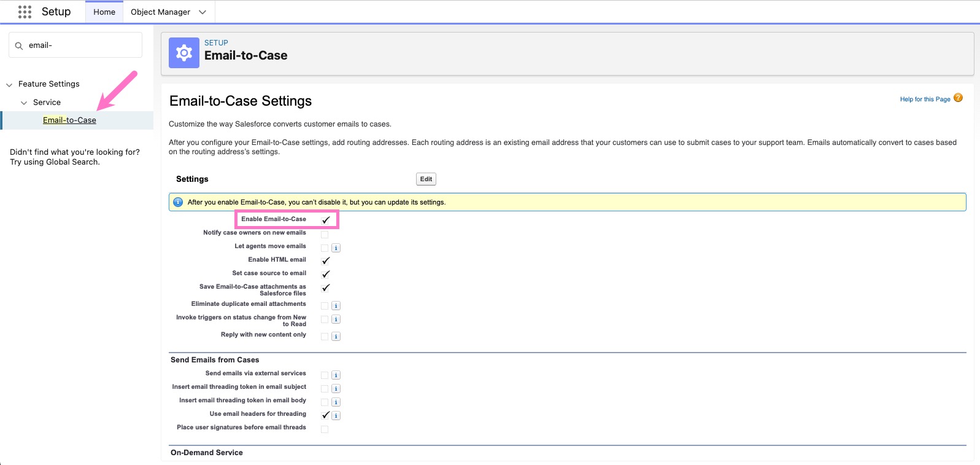
Task: Toggle Insert email threading token in email body checkbox
Action: 325,402
